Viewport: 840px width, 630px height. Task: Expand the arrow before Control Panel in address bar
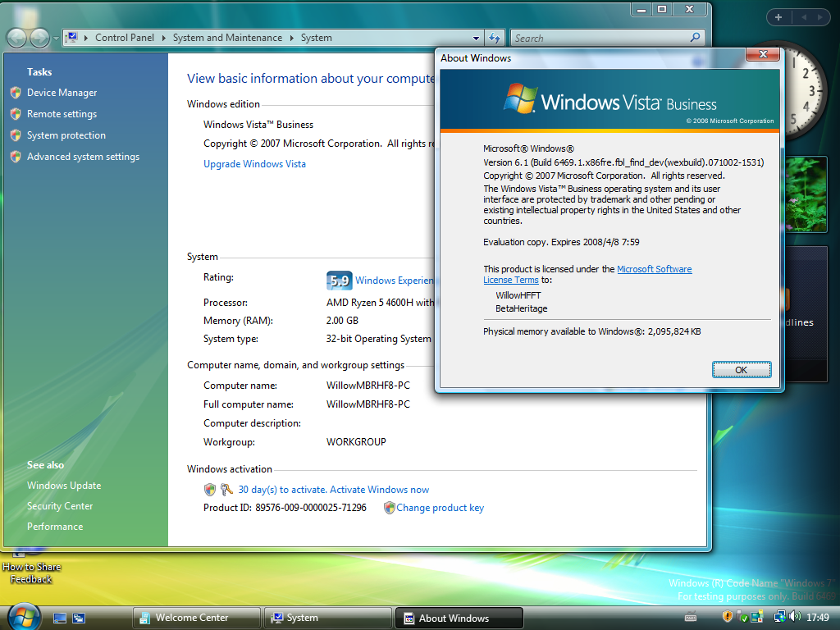tap(85, 38)
